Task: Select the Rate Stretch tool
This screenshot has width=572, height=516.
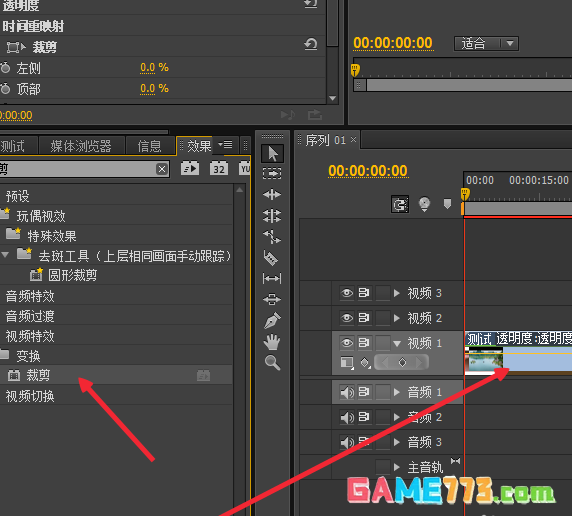Action: pyautogui.click(x=272, y=236)
